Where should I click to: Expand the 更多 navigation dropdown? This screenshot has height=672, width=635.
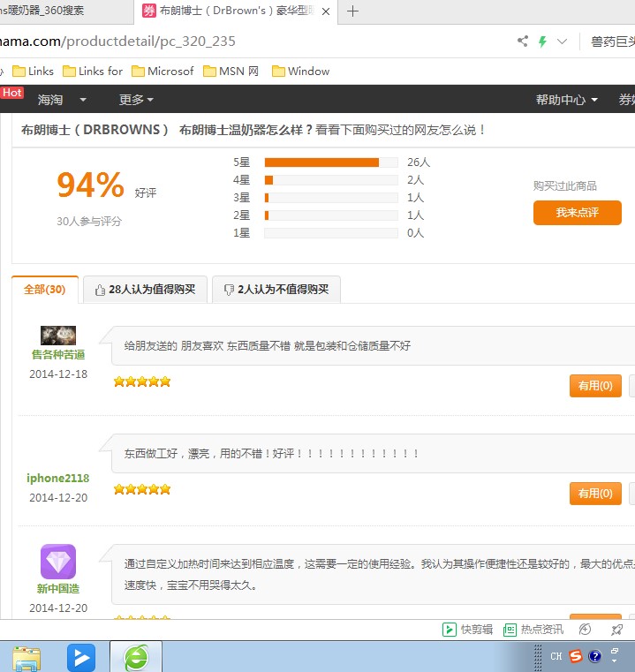tap(136, 100)
